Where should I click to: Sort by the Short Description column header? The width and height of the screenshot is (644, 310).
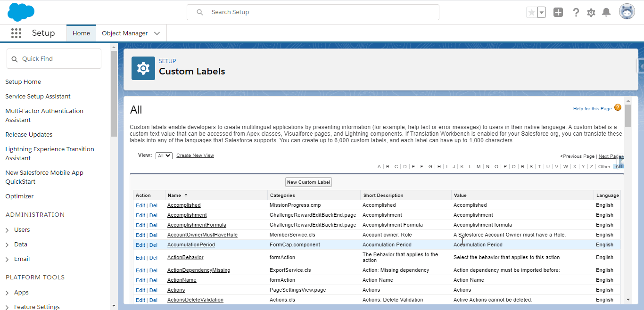[383, 196]
